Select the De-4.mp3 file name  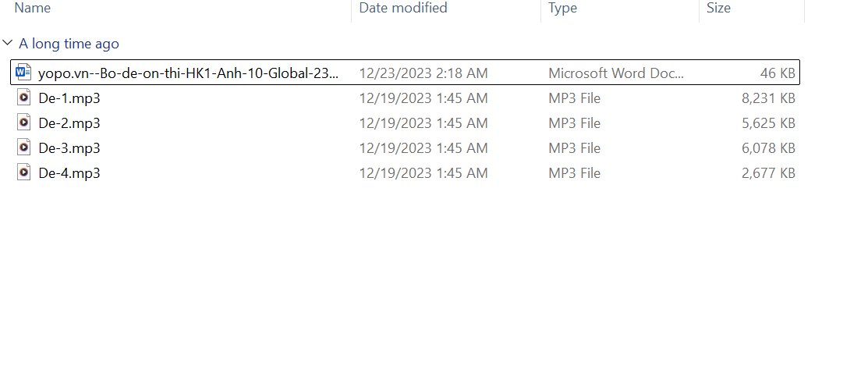point(69,173)
